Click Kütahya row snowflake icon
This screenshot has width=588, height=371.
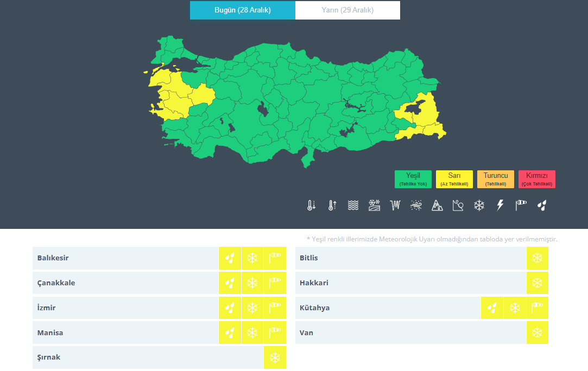[515, 308]
